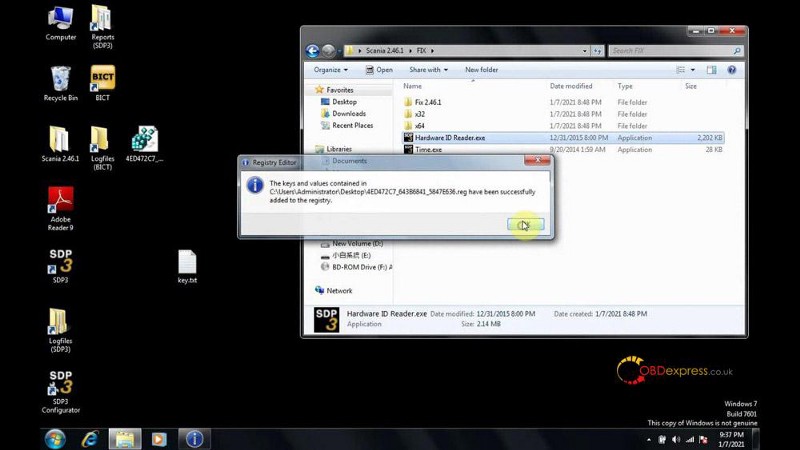Select the SDP3 Configurator shortcut
Image resolution: width=800 pixels, height=450 pixels.
60,391
